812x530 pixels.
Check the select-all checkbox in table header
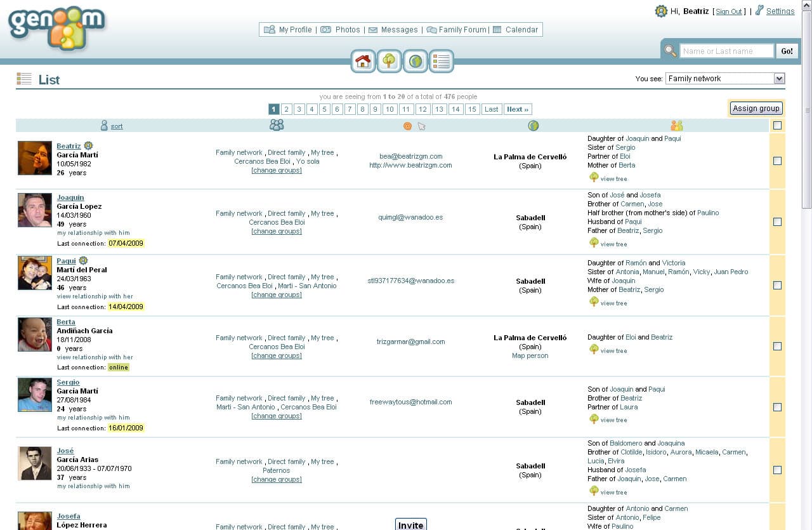pyautogui.click(x=777, y=126)
